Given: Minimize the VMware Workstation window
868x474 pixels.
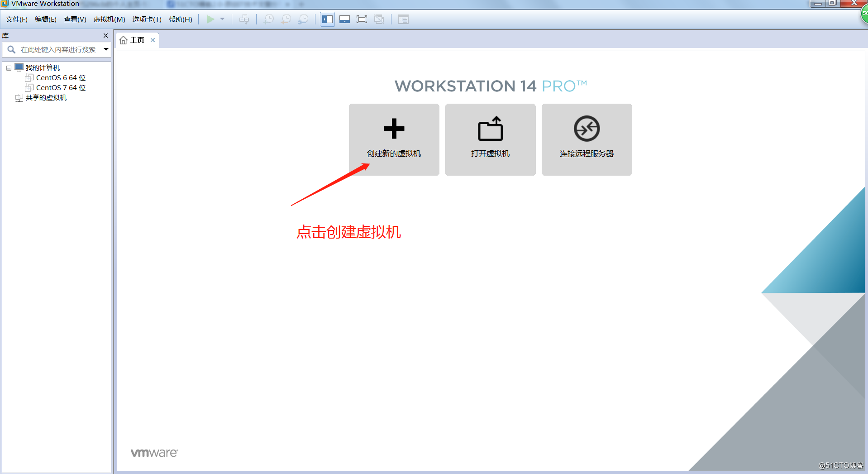Looking at the screenshot, I should pos(817,3).
